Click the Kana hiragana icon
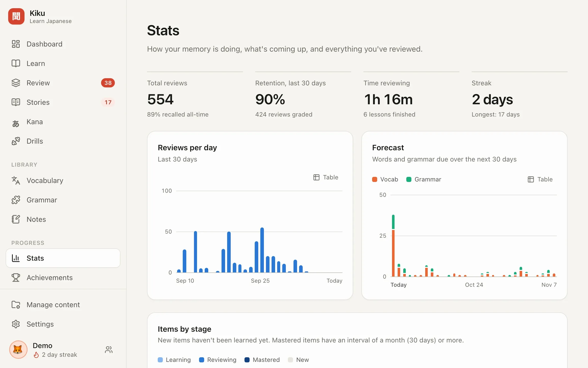This screenshot has height=368, width=588. 16,123
